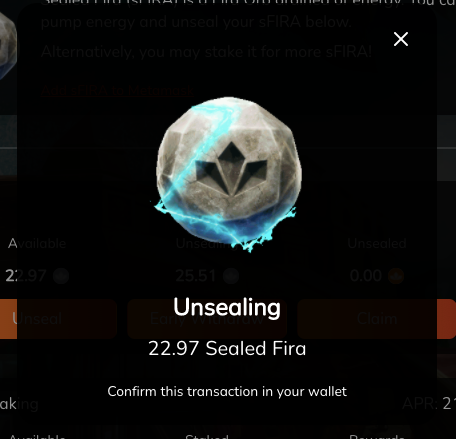
Task: Click the sFIRA token icon beside 25.51
Action: tap(231, 276)
